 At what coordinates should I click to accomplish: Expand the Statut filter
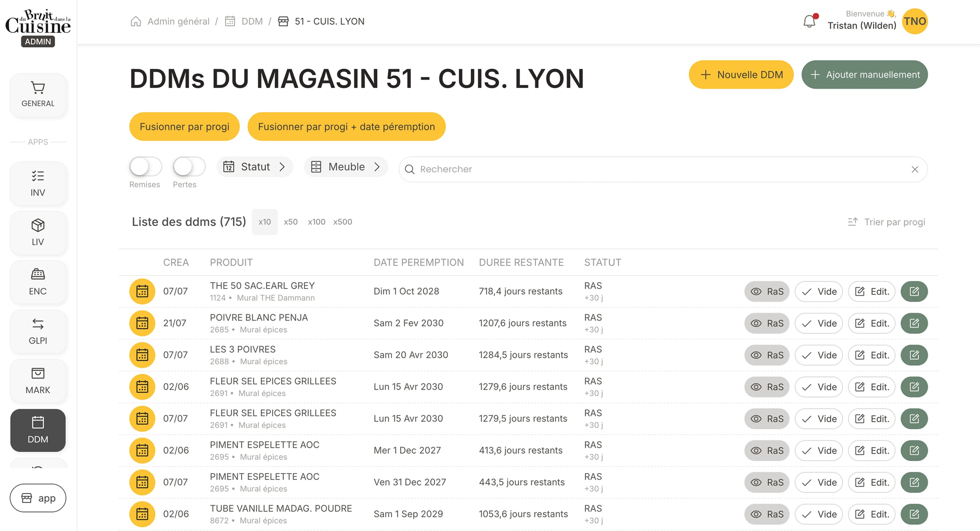254,167
